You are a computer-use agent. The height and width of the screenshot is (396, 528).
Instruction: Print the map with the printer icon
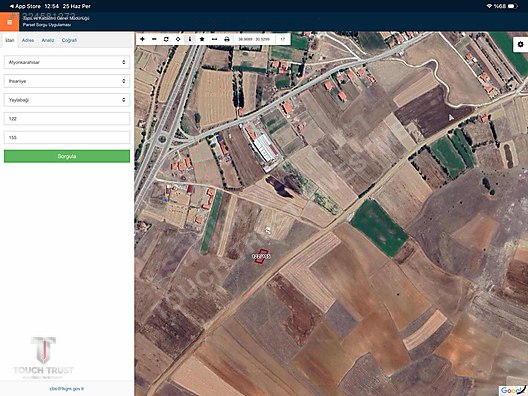coord(227,39)
